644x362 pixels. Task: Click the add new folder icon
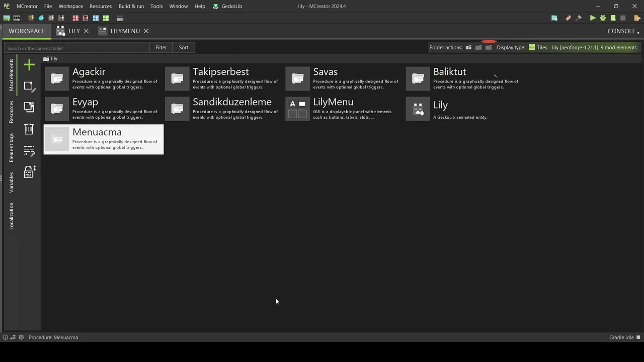click(468, 48)
